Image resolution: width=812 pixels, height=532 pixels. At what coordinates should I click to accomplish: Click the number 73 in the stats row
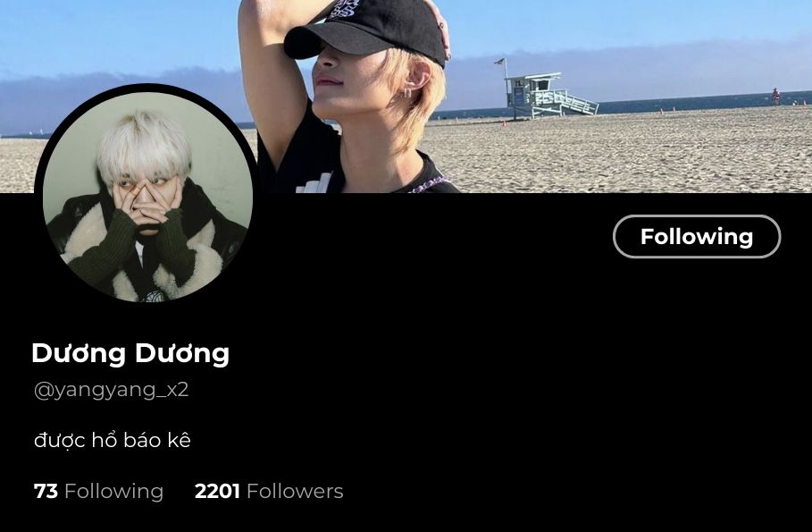[46, 491]
